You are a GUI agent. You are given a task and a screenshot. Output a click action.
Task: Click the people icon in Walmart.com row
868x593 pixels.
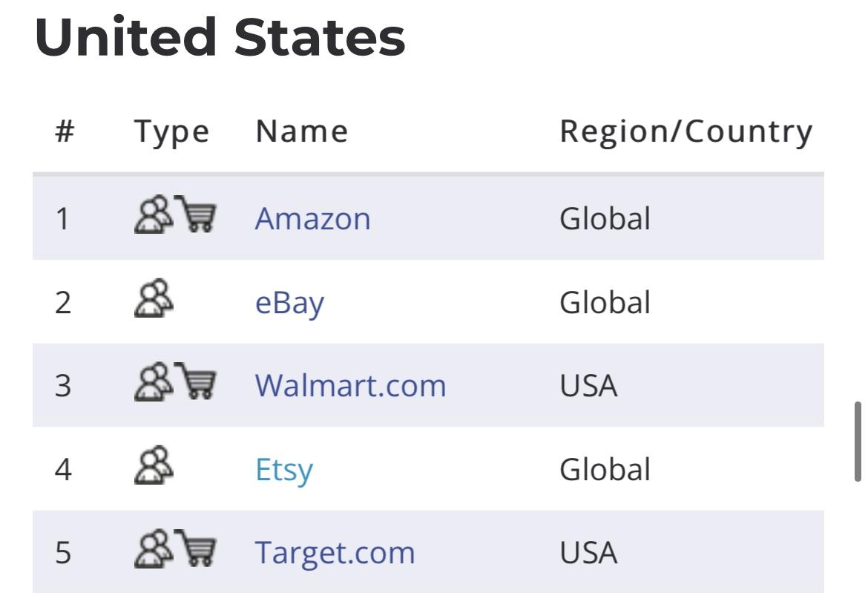point(154,381)
